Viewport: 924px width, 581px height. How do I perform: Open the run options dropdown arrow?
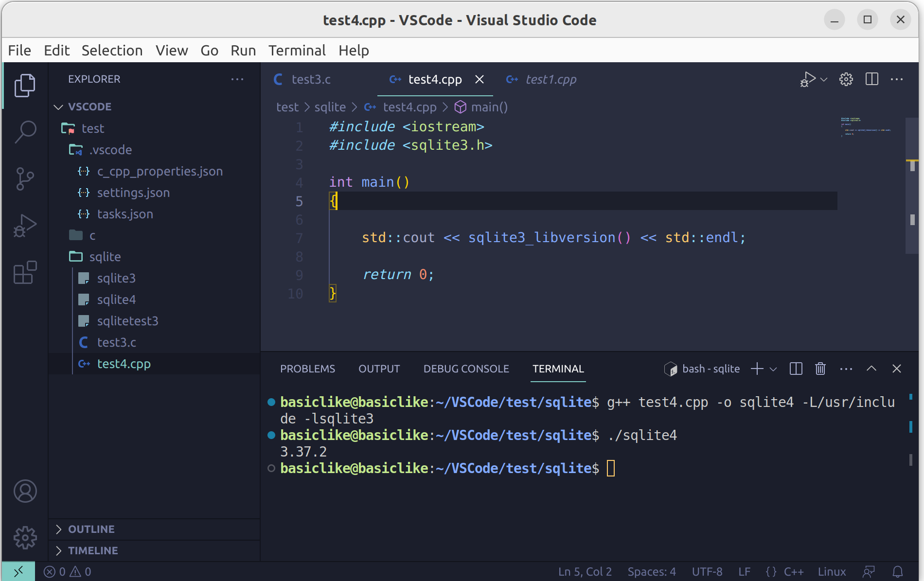(x=824, y=79)
